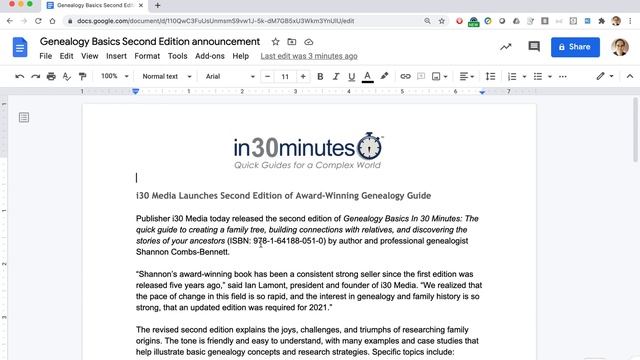640x360 pixels.
Task: Apply bulleted list
Action: coord(538,76)
